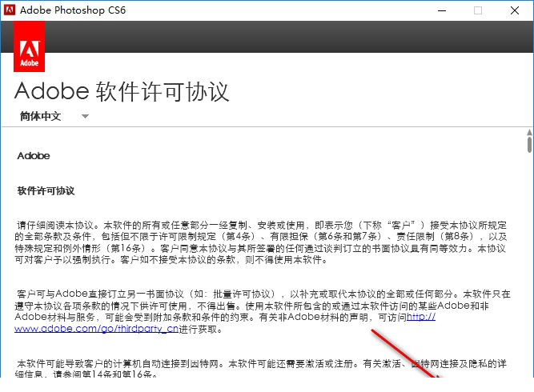Click the Adobe logo in the header
Image resolution: width=534 pixels, height=392 pixels.
coord(29,46)
